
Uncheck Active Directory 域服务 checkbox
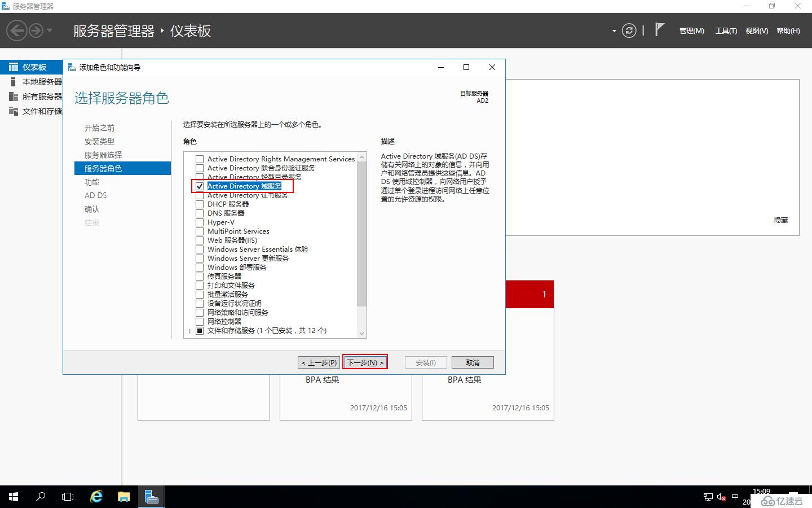tap(200, 186)
